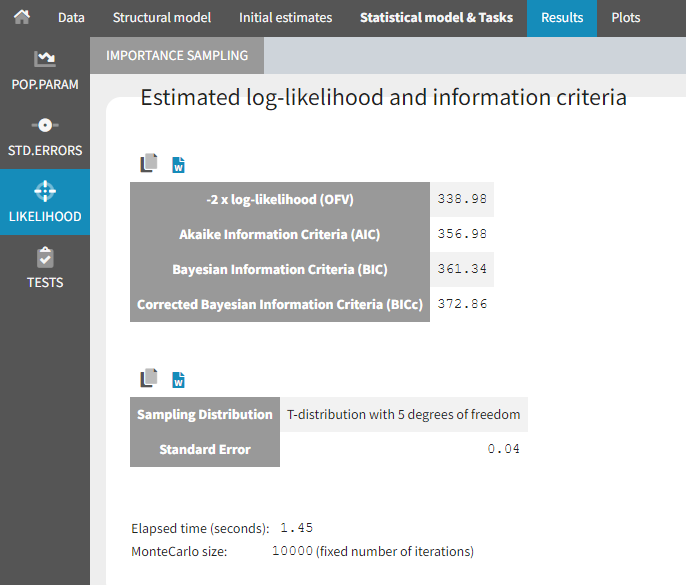Image resolution: width=686 pixels, height=585 pixels.
Task: Export information criteria table to Word
Action: (179, 165)
